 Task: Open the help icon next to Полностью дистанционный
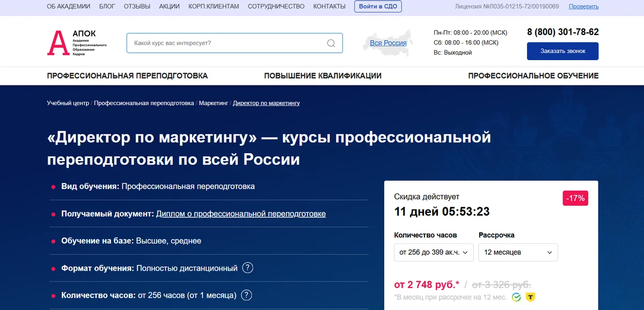247,268
